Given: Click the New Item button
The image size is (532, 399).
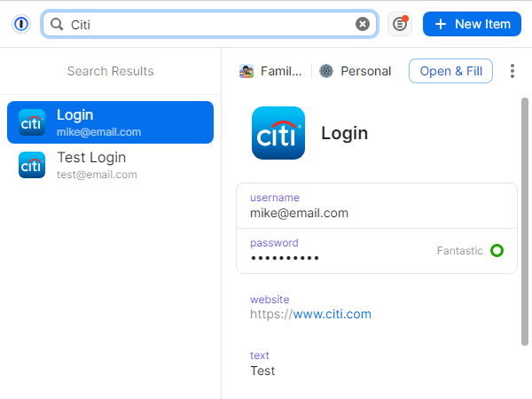Looking at the screenshot, I should coord(472,24).
